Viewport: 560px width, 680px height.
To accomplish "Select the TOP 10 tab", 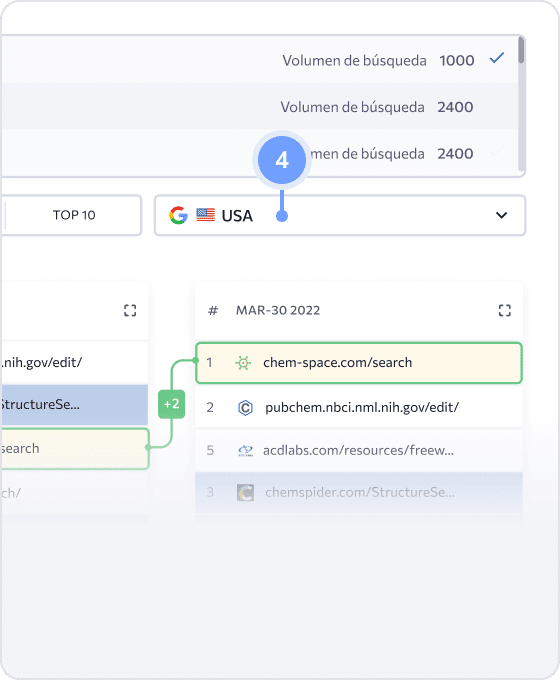I will pos(74,215).
